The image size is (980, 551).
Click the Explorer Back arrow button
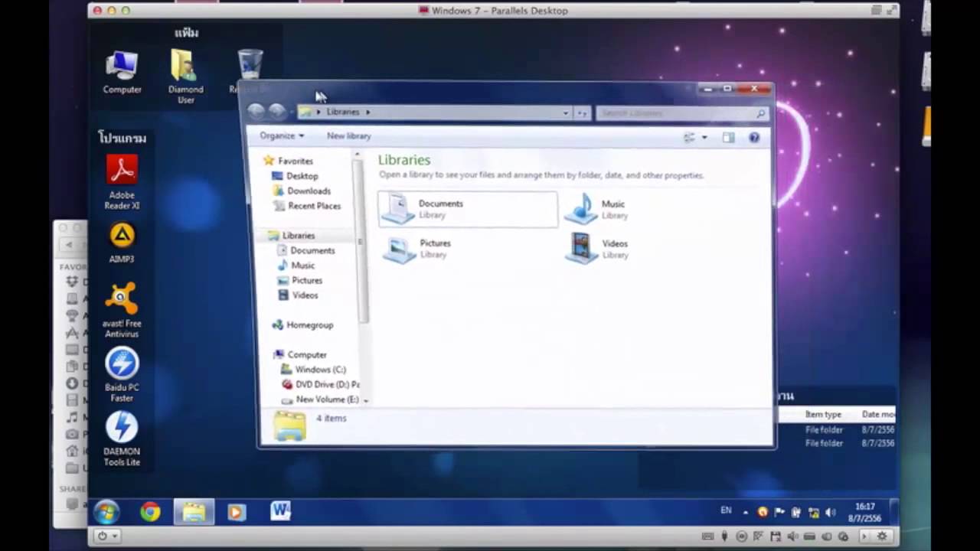(256, 112)
